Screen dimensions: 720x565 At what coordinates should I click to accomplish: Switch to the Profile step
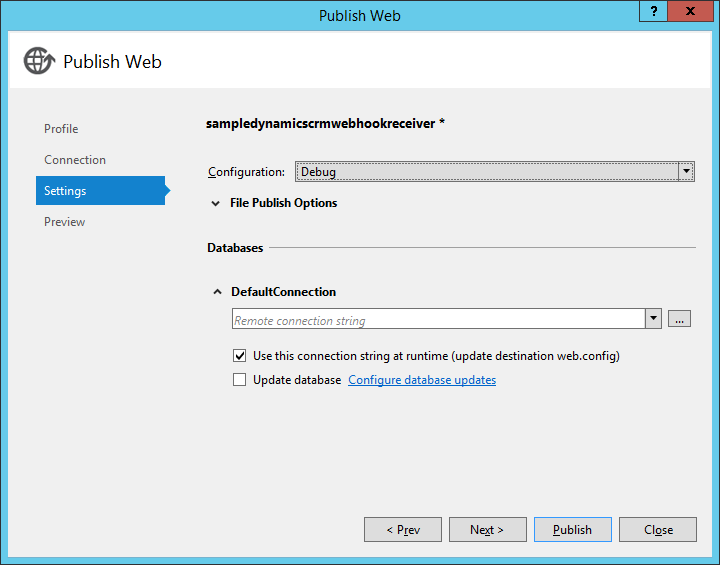pyautogui.click(x=61, y=129)
